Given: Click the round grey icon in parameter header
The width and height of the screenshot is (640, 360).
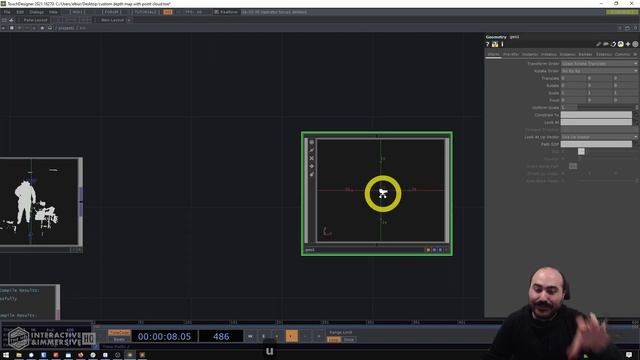Looking at the screenshot, I should pyautogui.click(x=635, y=44).
